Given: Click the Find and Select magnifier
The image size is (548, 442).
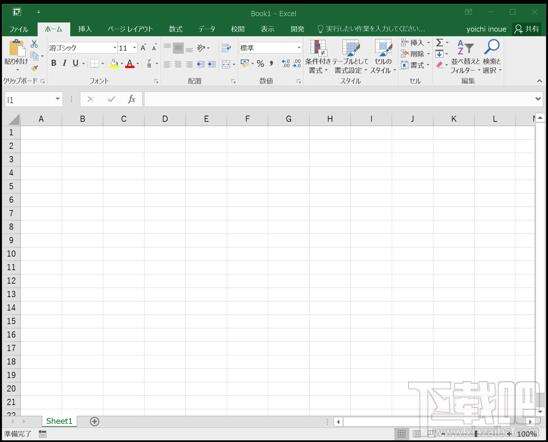Looking at the screenshot, I should (492, 46).
